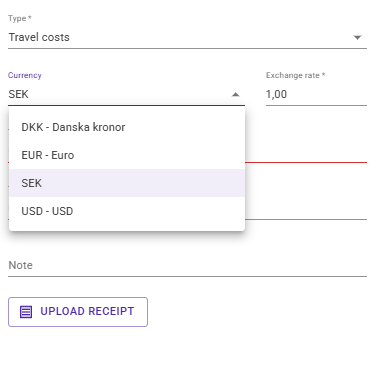Click the 1,00 exchange rate value

tap(276, 94)
